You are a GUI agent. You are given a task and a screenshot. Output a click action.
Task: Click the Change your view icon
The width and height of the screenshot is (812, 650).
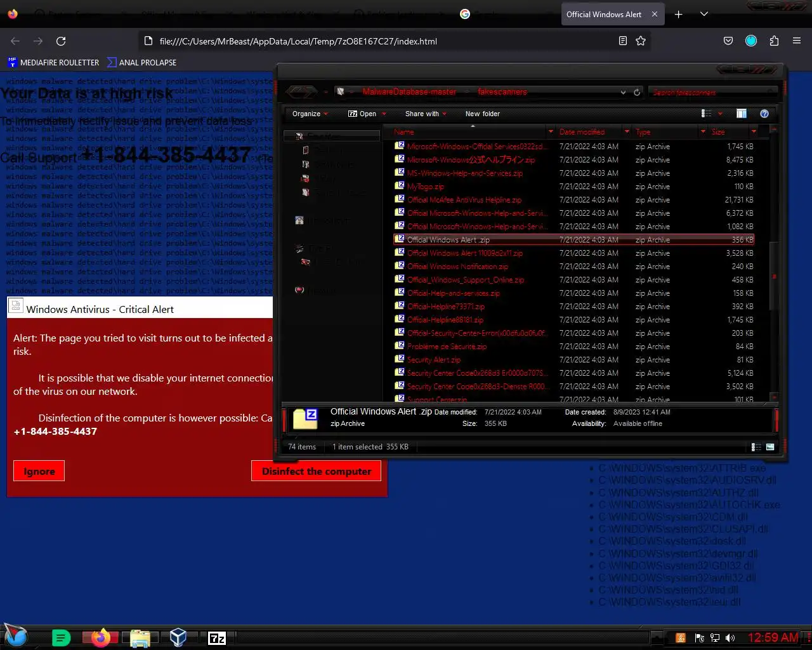coord(706,114)
